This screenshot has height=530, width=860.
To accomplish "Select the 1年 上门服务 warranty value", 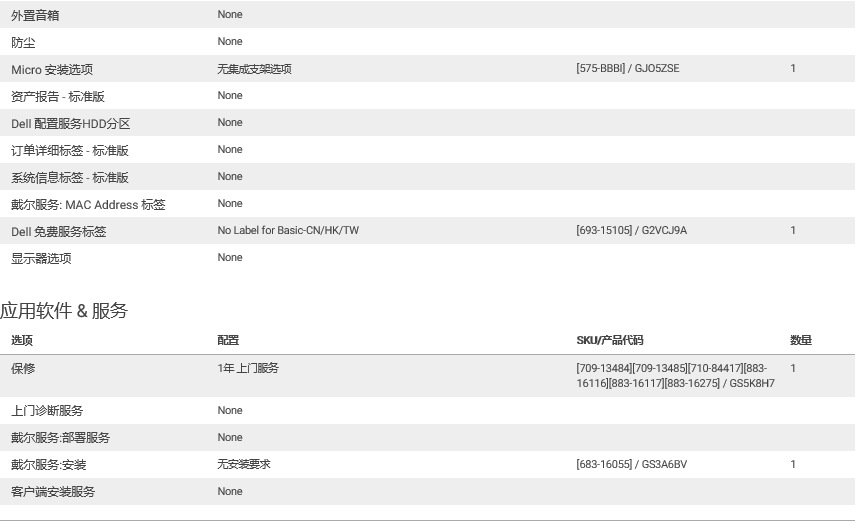I will click(x=248, y=369).
